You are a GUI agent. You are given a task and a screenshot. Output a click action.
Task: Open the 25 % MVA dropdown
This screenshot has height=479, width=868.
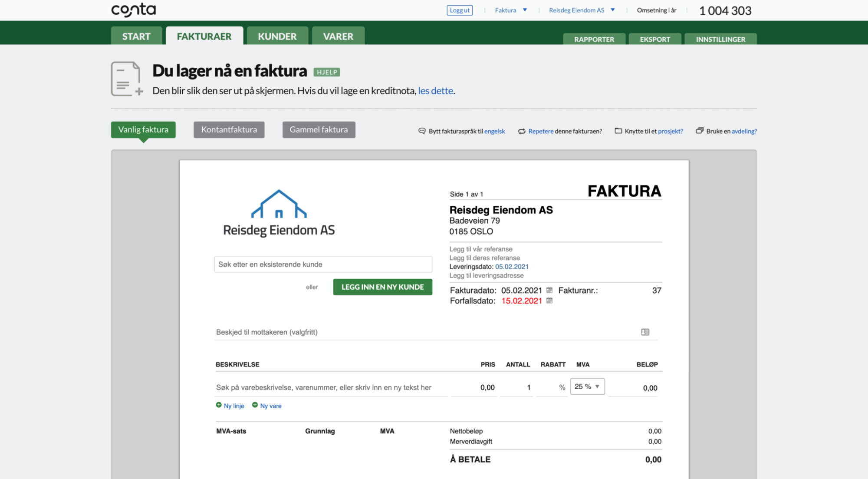pos(587,387)
